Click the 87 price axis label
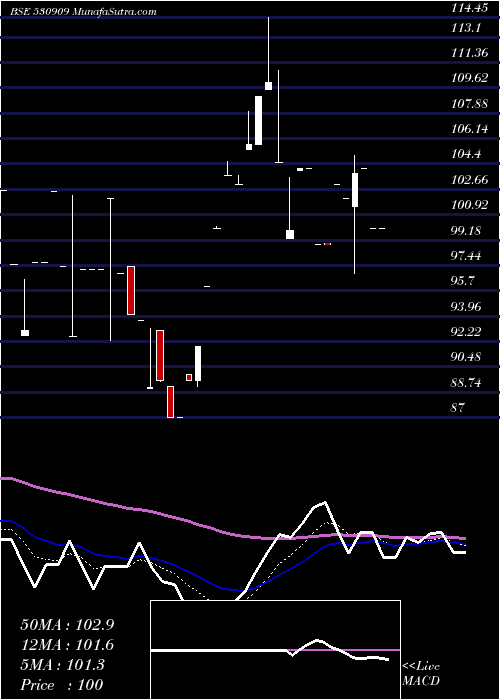Screen dimensions: 500x700 pyautogui.click(x=458, y=408)
